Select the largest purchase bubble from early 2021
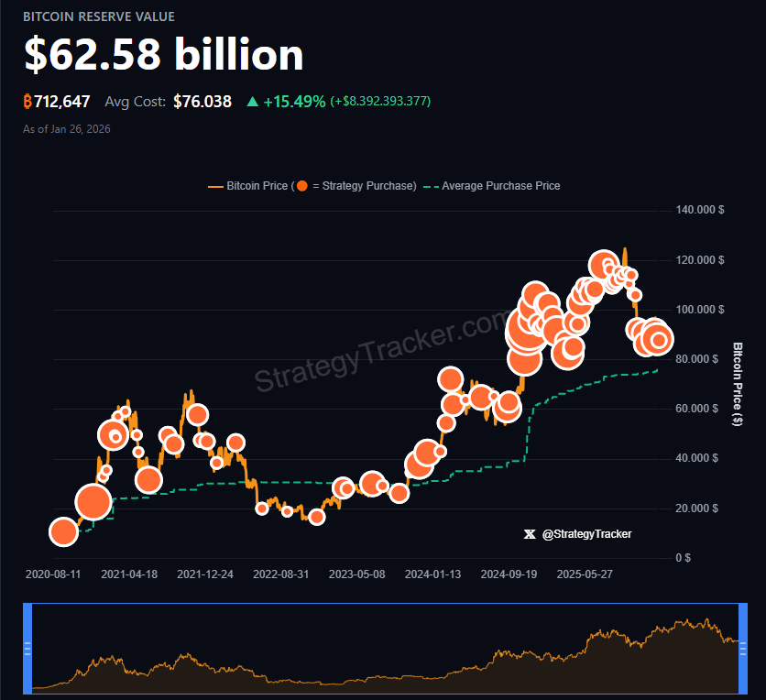This screenshot has height=700, width=766. click(x=92, y=502)
